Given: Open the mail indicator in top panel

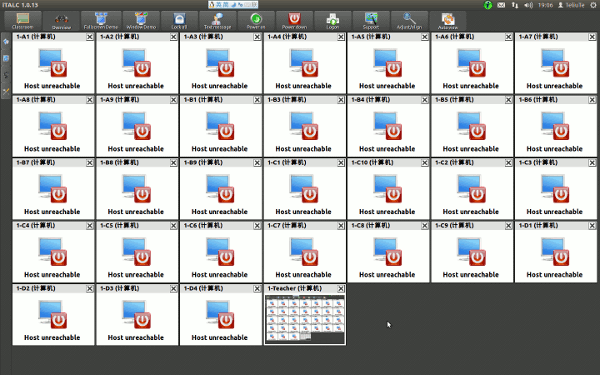Looking at the screenshot, I should point(501,5).
